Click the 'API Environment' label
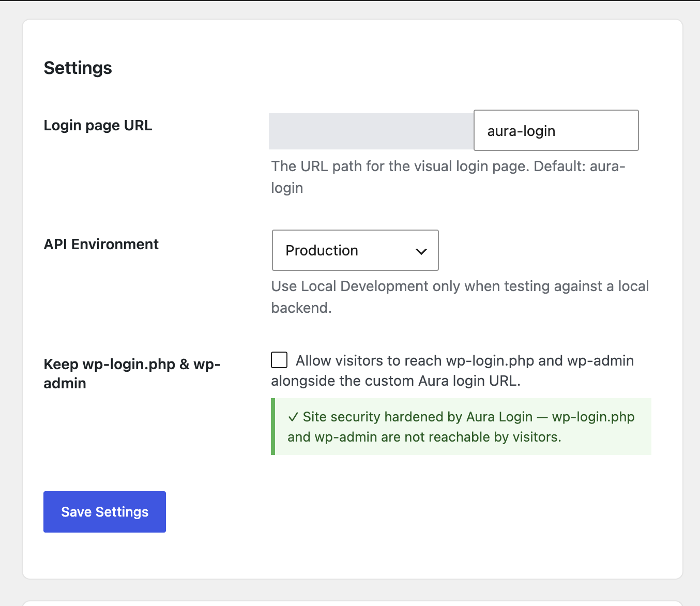 pos(101,244)
